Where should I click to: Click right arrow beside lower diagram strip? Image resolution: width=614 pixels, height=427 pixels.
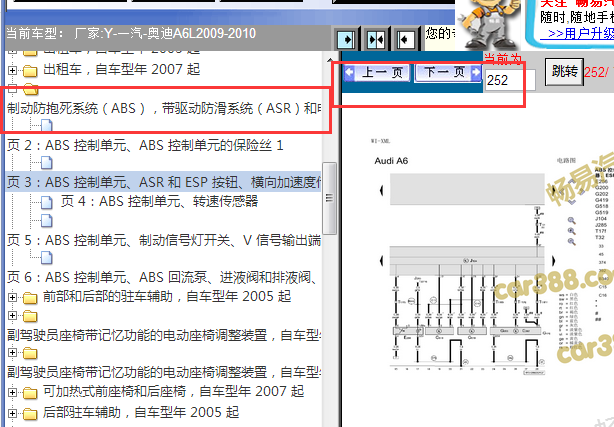coord(553,261)
